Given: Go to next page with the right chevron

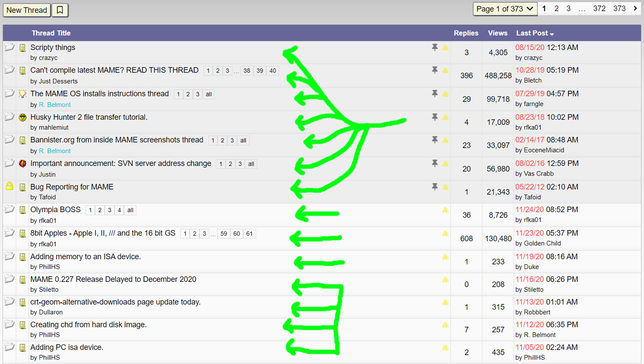Looking at the screenshot, I should pyautogui.click(x=635, y=9).
